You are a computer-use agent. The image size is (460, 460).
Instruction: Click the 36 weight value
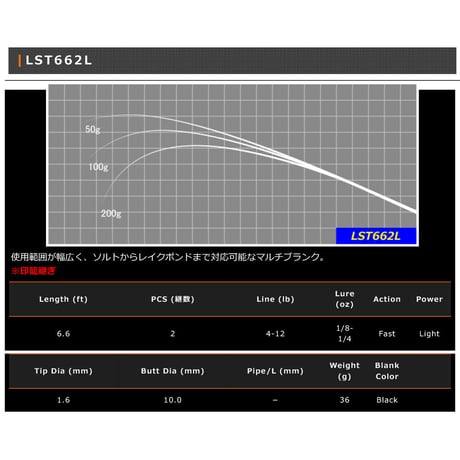pos(345,400)
